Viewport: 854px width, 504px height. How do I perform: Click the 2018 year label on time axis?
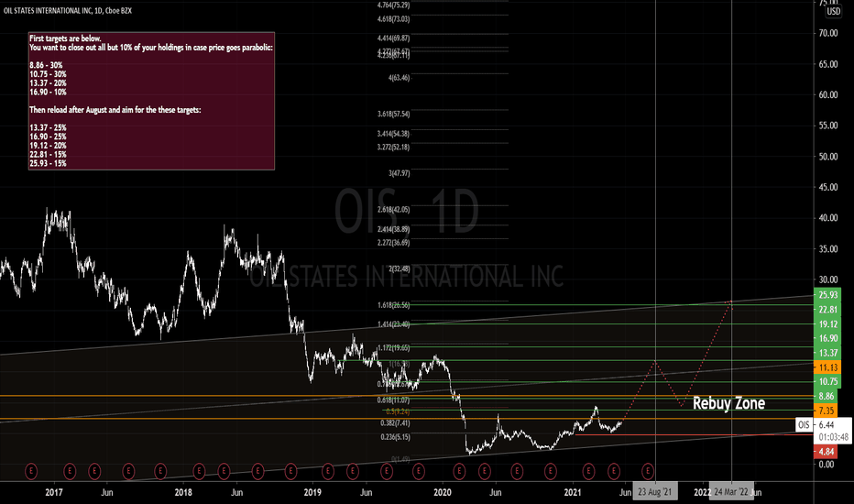point(183,493)
